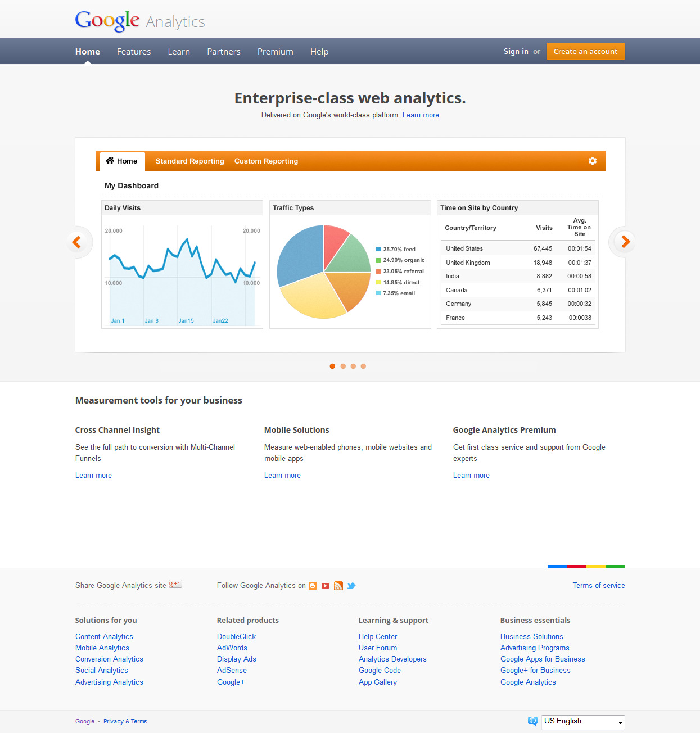Click Learn more under Google Analytics Premium
700x733 pixels.
(x=471, y=476)
